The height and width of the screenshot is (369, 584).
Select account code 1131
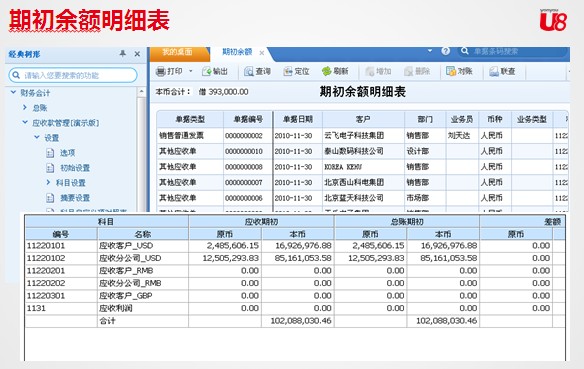pos(36,308)
